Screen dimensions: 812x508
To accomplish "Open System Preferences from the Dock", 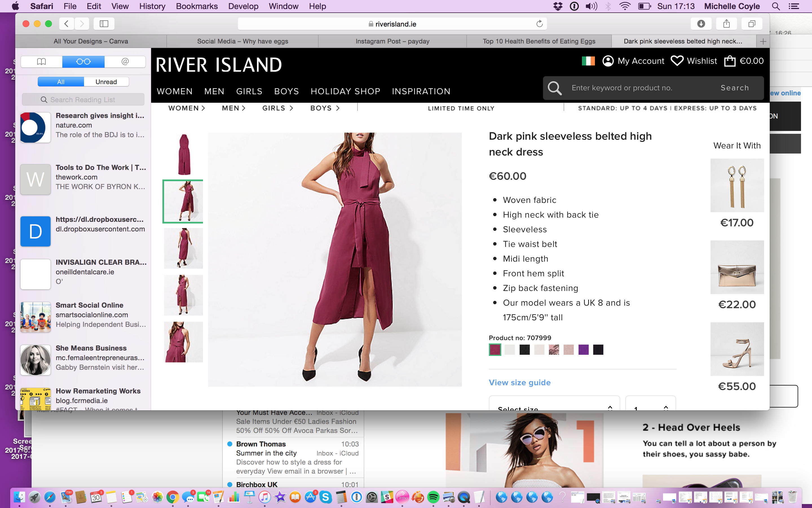I will 372,497.
